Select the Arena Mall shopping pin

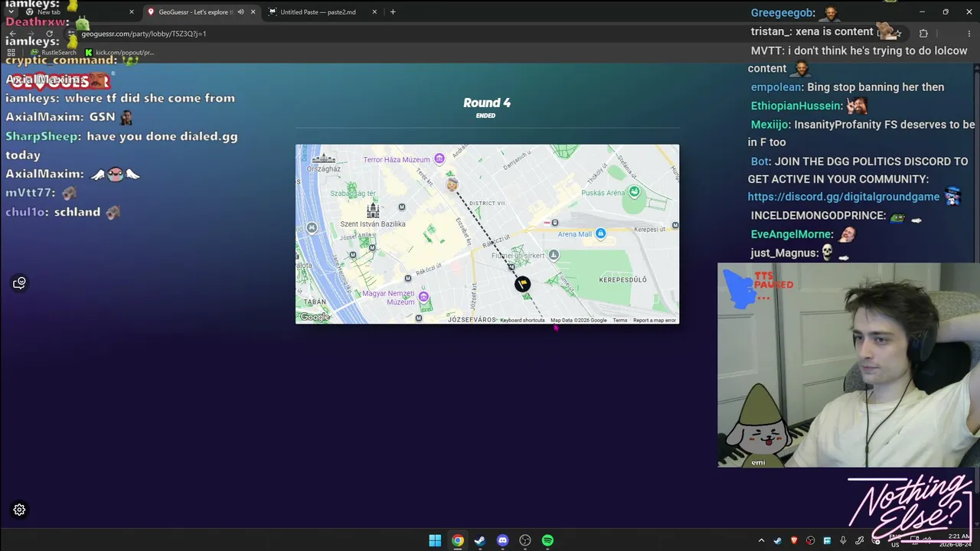pos(601,233)
